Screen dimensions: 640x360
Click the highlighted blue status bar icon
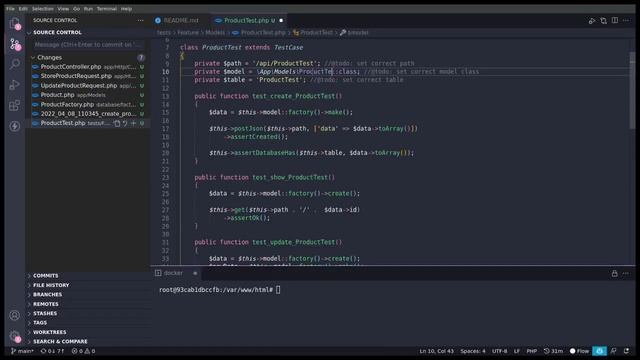(599, 351)
